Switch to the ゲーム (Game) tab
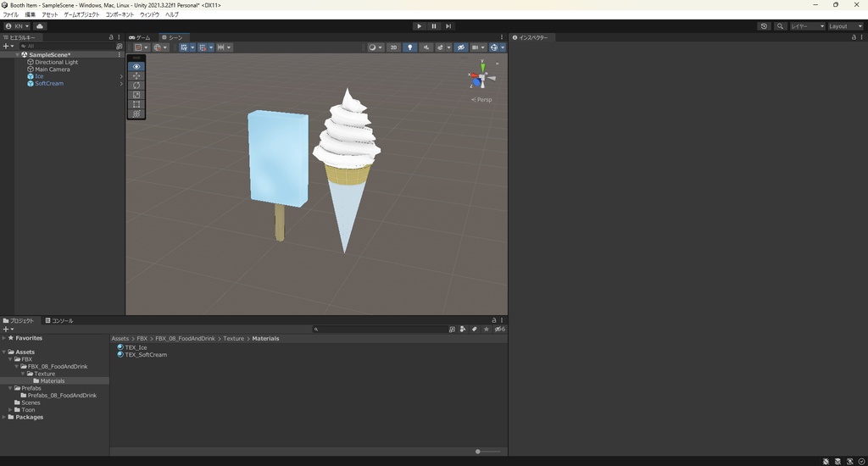 click(x=140, y=37)
